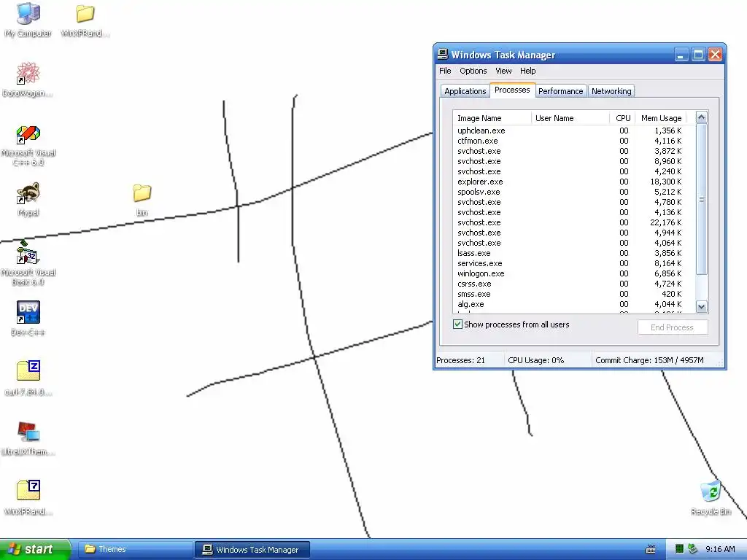747x560 pixels.
Task: Toggle Show processes from all users
Action: [458, 324]
